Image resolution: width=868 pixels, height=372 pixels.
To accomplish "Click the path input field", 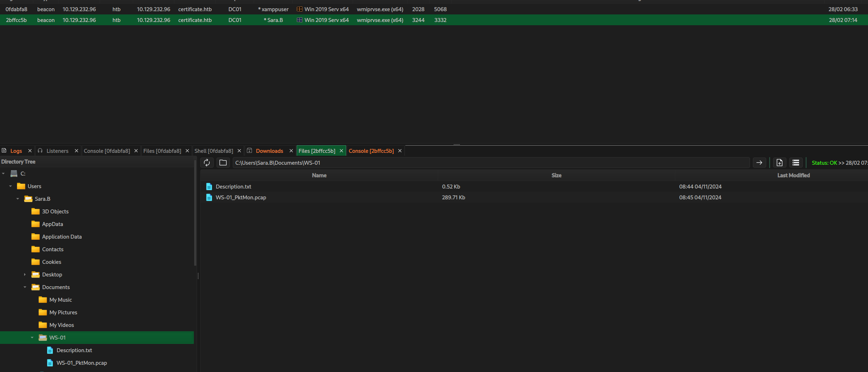I will [x=491, y=163].
